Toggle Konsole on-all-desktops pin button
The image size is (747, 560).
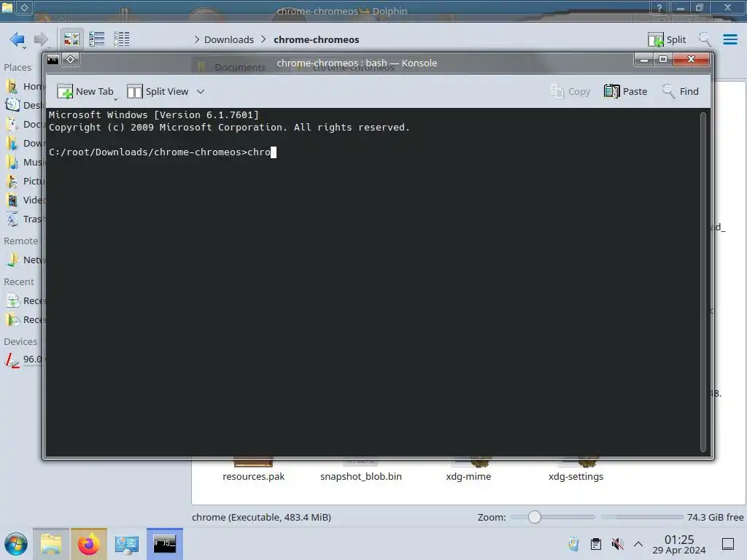(x=71, y=60)
